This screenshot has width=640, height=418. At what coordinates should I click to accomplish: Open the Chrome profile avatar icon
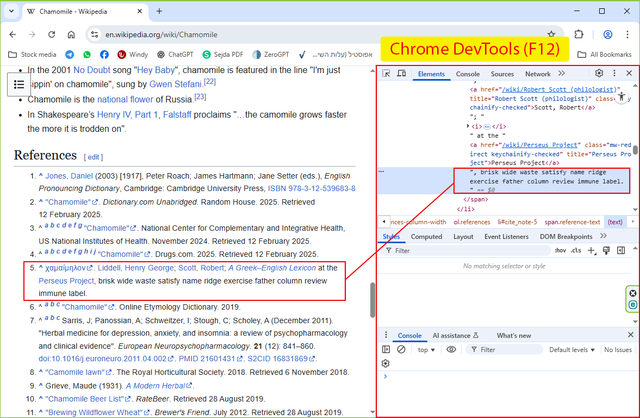pyautogui.click(x=608, y=34)
